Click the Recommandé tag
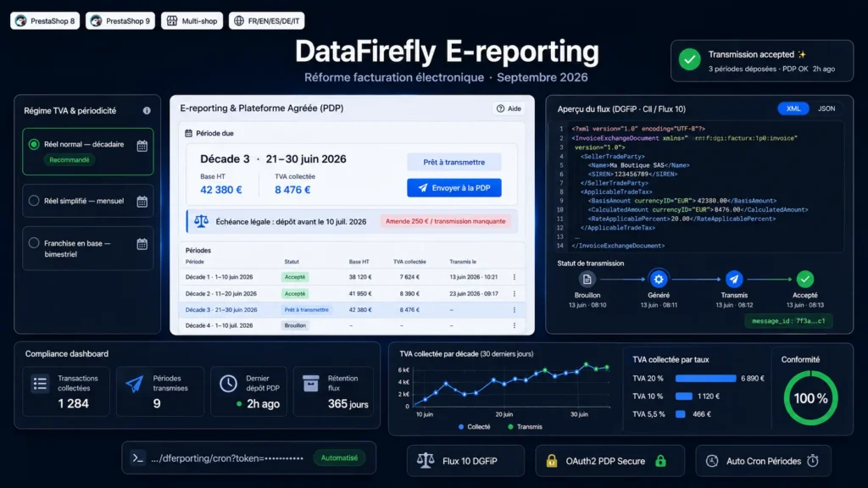 coord(70,160)
